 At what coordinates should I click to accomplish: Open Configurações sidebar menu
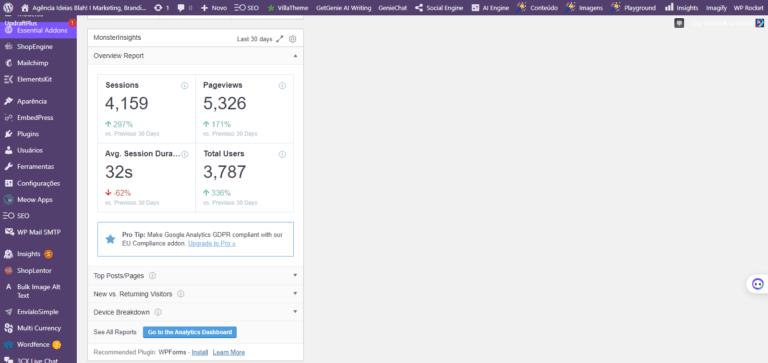point(38,183)
